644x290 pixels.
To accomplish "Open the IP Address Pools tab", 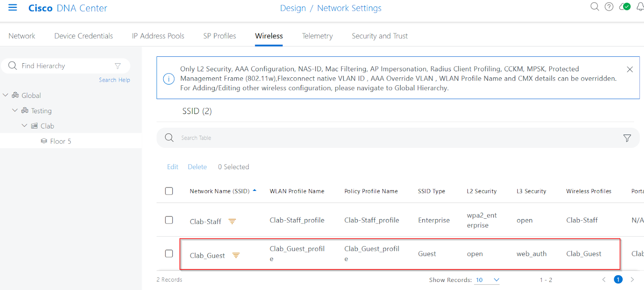I will (x=158, y=36).
